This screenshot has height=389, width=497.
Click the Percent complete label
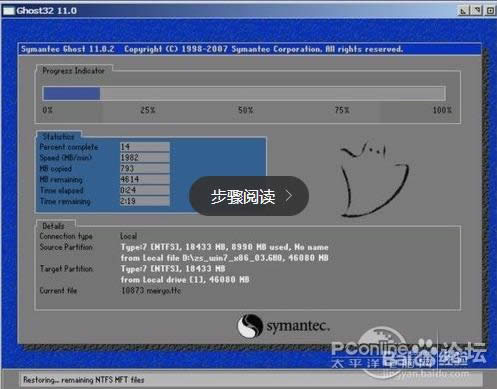pos(69,147)
